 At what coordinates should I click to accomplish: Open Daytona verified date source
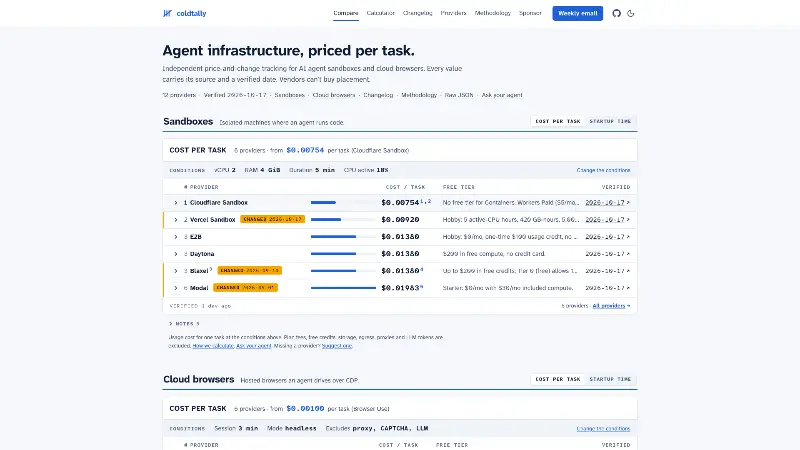[x=607, y=254]
